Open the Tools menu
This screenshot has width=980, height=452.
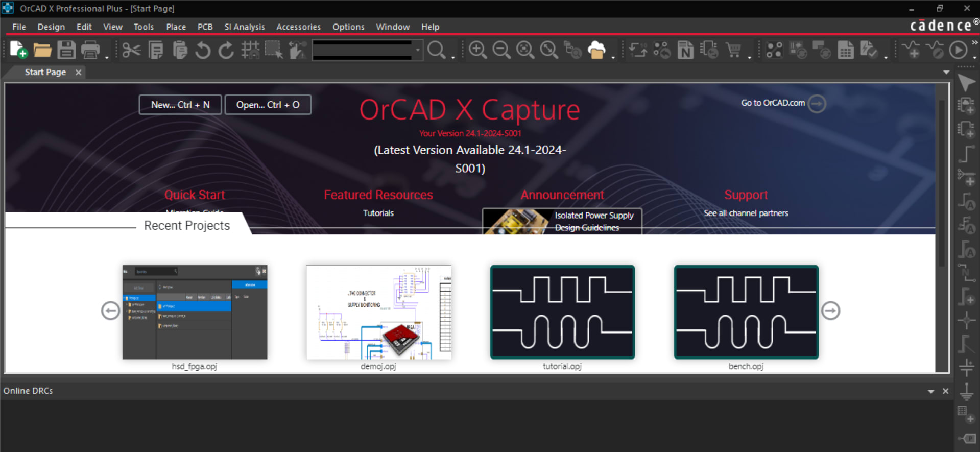tap(144, 27)
